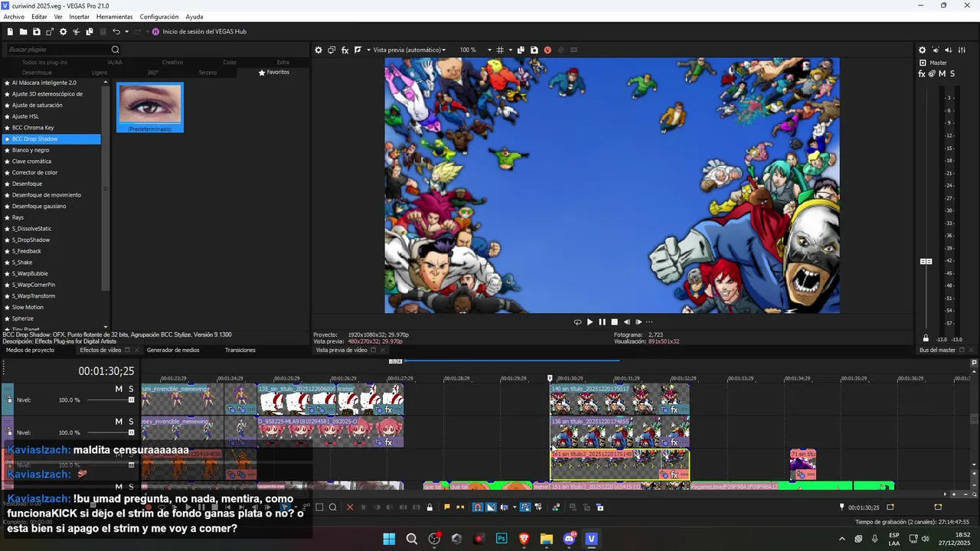Open the Medios de proyecto tab
Image resolution: width=980 pixels, height=551 pixels.
pyautogui.click(x=30, y=350)
